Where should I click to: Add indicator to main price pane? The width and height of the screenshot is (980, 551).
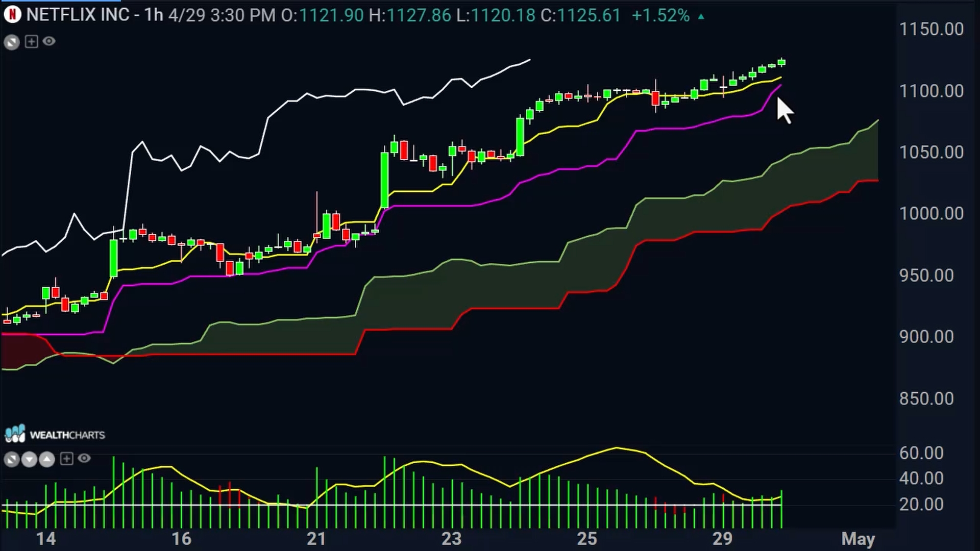[x=32, y=42]
